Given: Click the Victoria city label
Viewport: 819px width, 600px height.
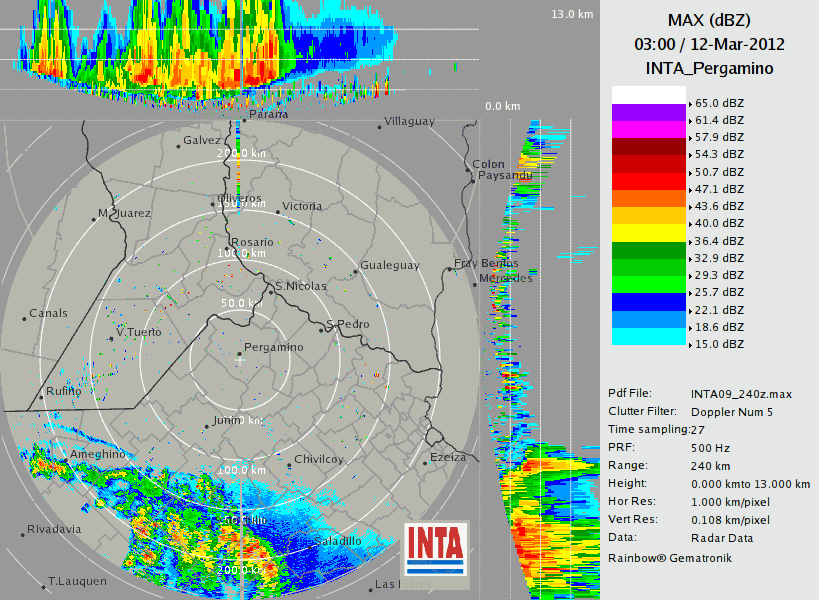Looking at the screenshot, I should 302,206.
